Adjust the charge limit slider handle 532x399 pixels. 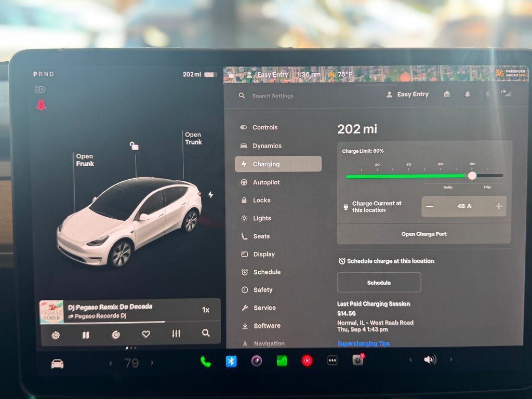click(x=472, y=176)
